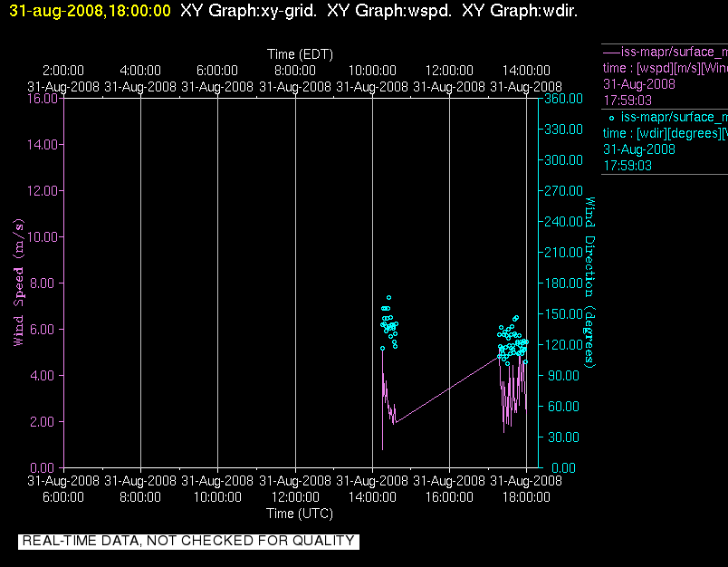This screenshot has height=567, width=728.
Task: Click the 4:00:00 EDT top axis label
Action: click(x=140, y=71)
